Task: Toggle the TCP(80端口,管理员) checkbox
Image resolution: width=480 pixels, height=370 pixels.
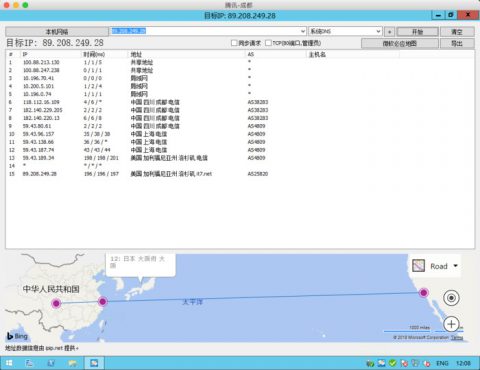Action: point(268,43)
